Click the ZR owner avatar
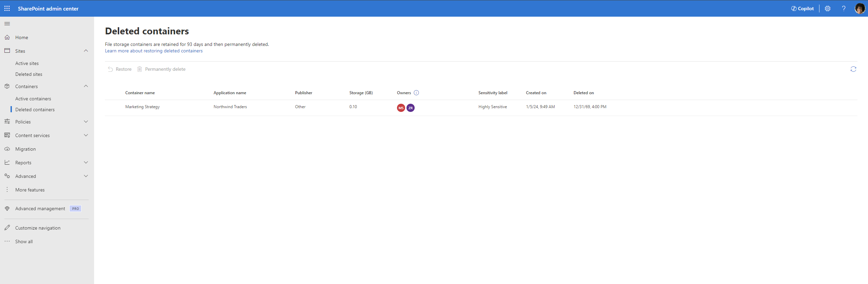 411,108
